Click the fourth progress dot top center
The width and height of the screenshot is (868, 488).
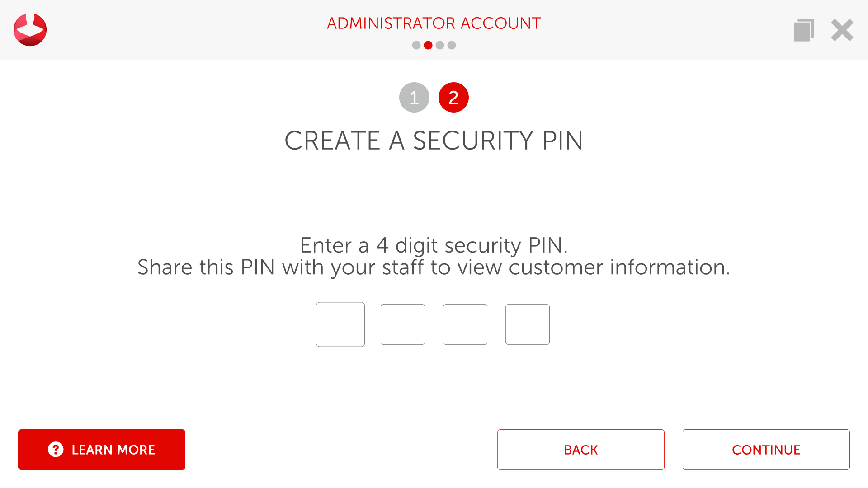click(452, 45)
